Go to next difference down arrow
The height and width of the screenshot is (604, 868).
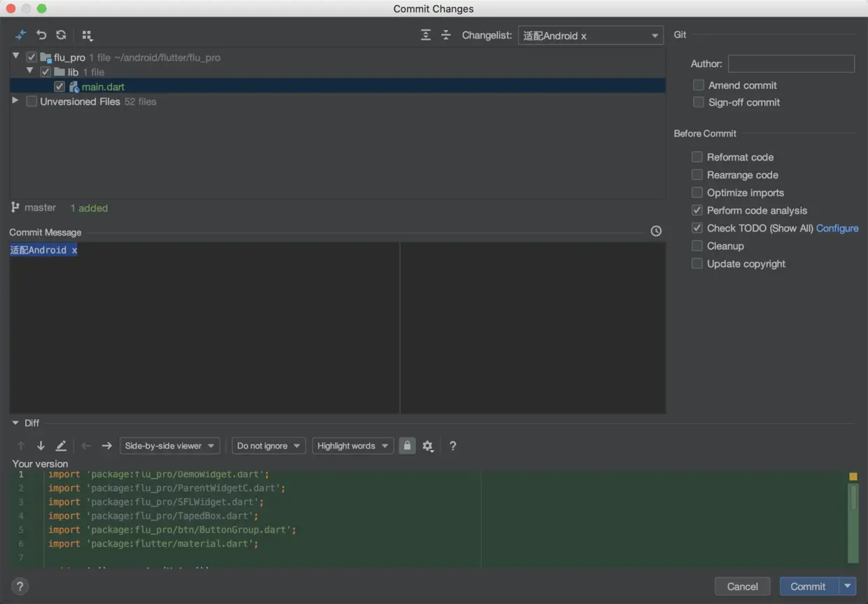pos(41,446)
